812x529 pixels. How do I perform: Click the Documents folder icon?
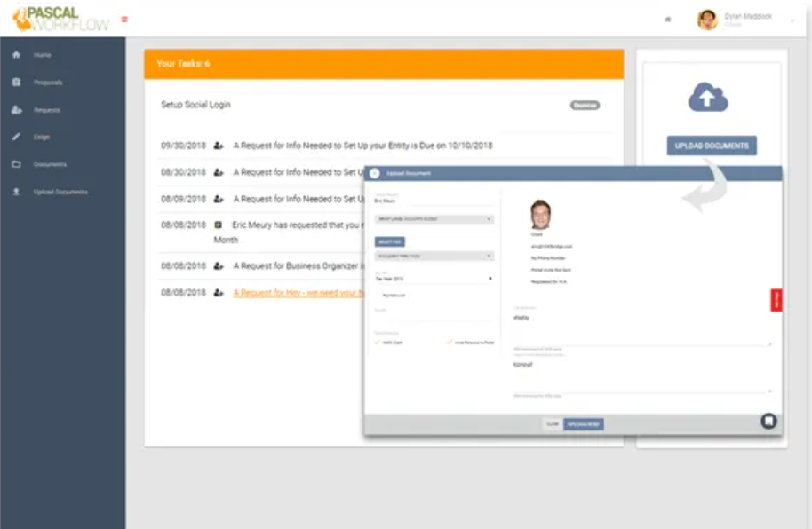16,164
